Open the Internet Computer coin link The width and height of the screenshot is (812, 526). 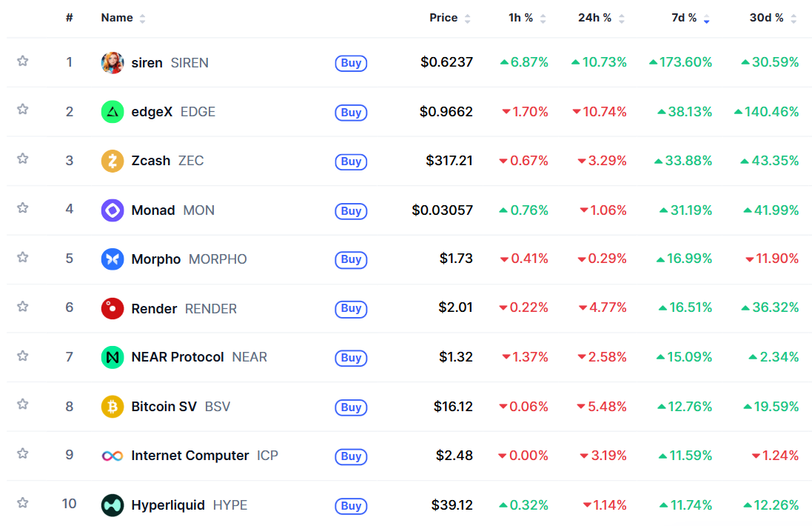point(189,456)
